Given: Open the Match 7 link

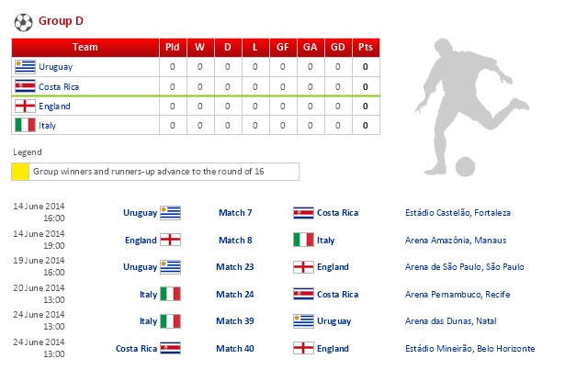Looking at the screenshot, I should coord(235,213).
